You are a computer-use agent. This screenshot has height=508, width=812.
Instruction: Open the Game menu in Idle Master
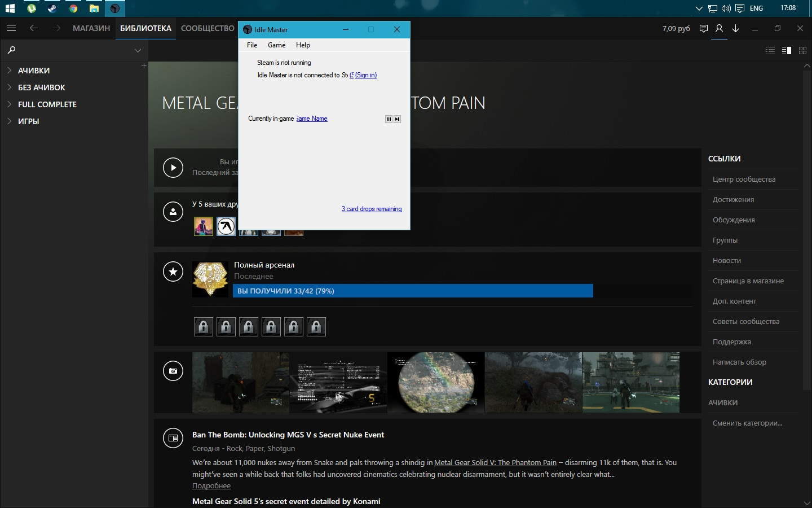coord(276,45)
